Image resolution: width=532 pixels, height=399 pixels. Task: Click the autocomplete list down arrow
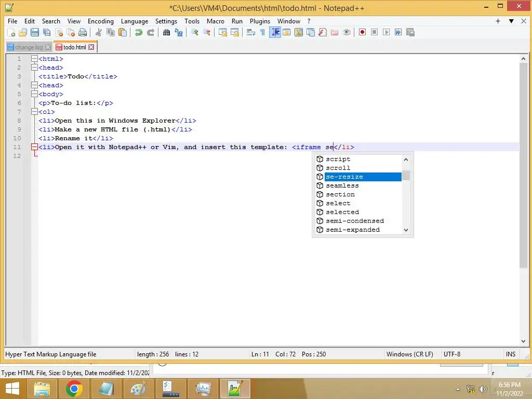(x=406, y=230)
